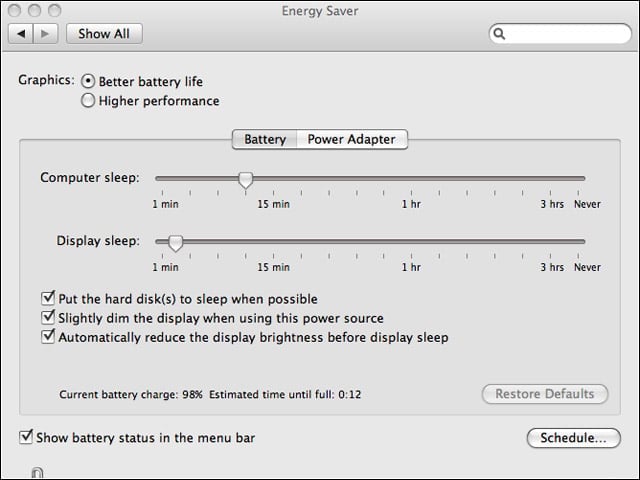This screenshot has height=480, width=640.
Task: Click the Show All button
Action: pyautogui.click(x=104, y=33)
